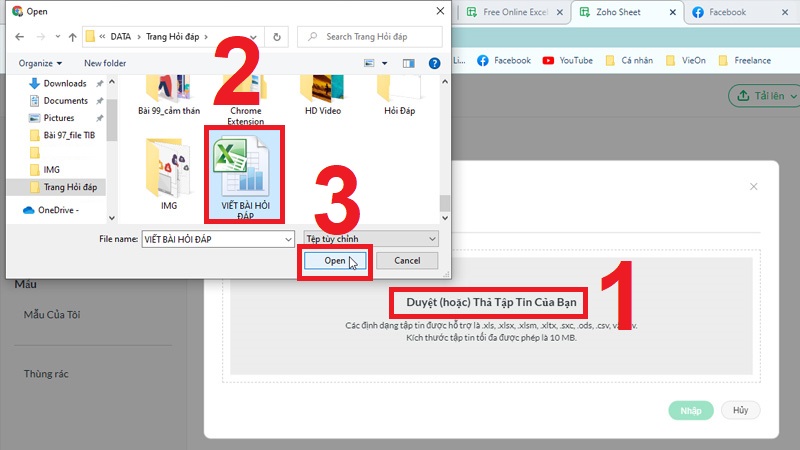Expand the File name dropdown arrow
This screenshot has height=450, width=800.
tap(288, 239)
